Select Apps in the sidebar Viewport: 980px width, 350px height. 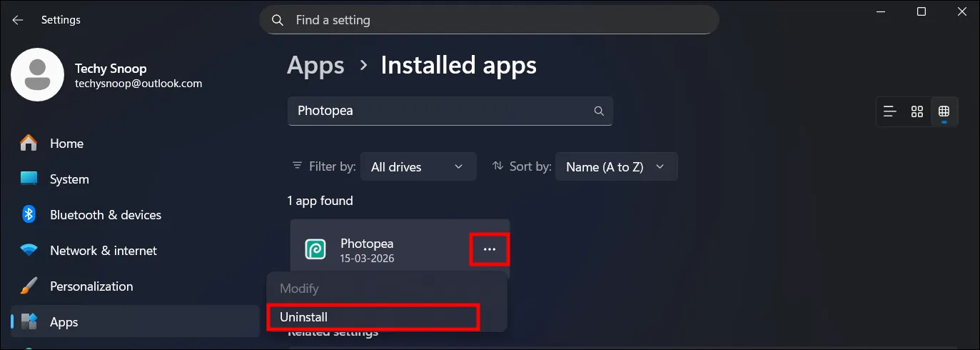click(x=136, y=322)
